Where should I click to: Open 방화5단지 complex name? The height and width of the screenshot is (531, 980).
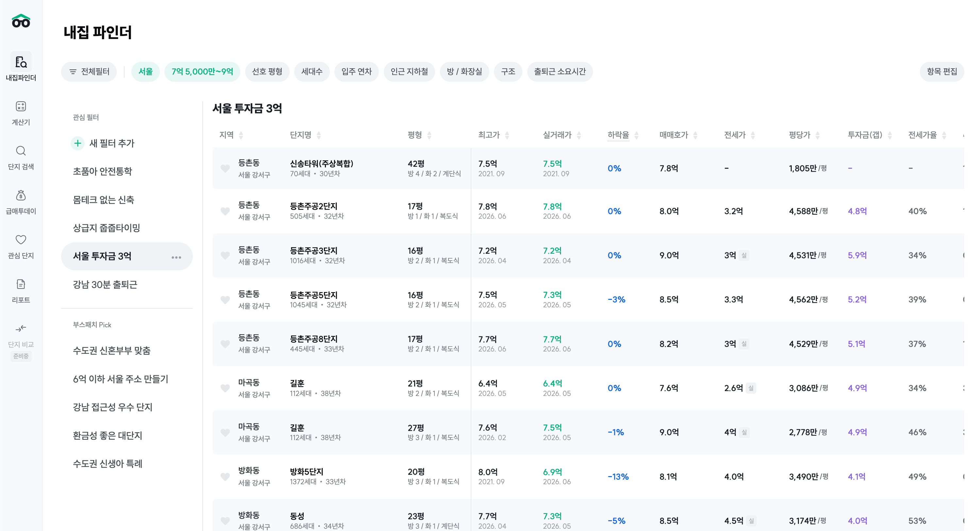coord(307,472)
